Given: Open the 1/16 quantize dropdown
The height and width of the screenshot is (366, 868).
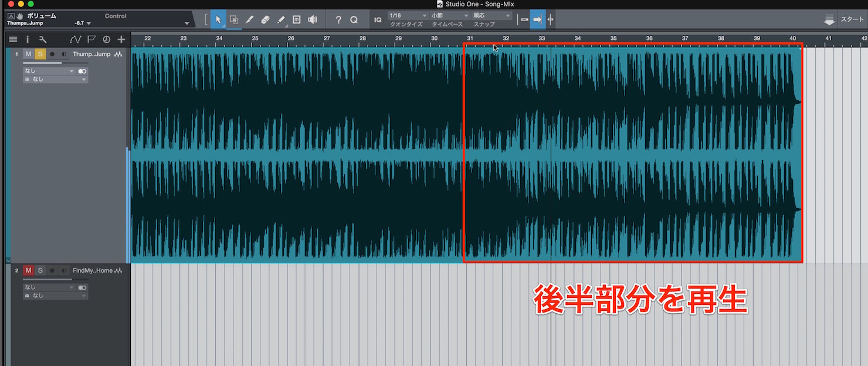Looking at the screenshot, I should (407, 15).
